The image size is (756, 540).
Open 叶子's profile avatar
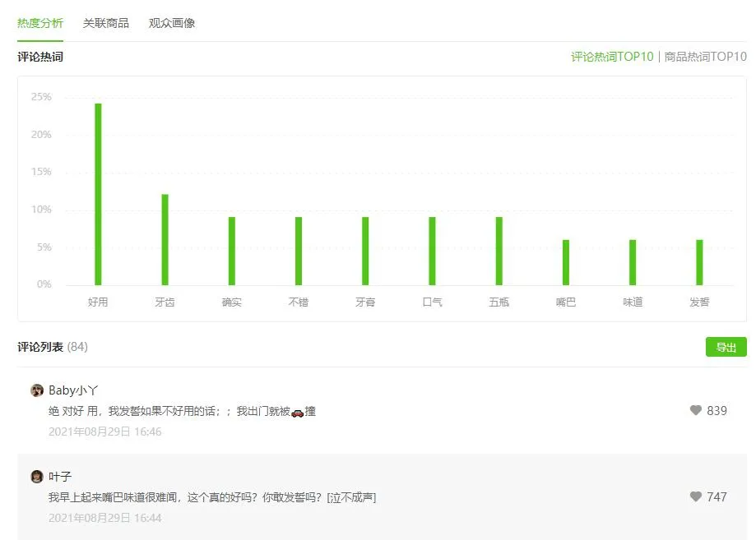[36, 476]
